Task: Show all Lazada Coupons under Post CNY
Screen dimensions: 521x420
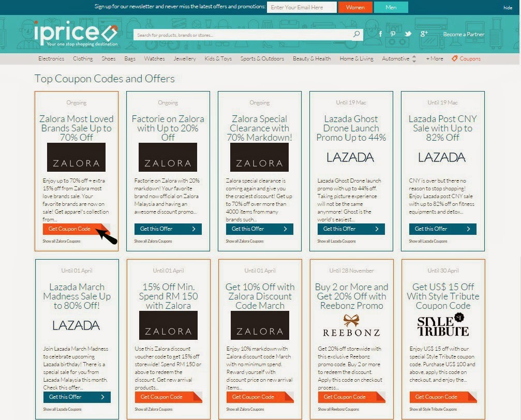Action: coord(428,241)
